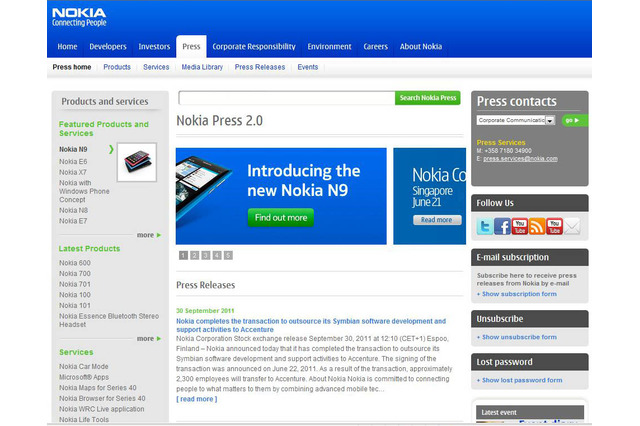640x426 pixels.
Task: Open Corporate Responsibility tab
Action: (254, 47)
